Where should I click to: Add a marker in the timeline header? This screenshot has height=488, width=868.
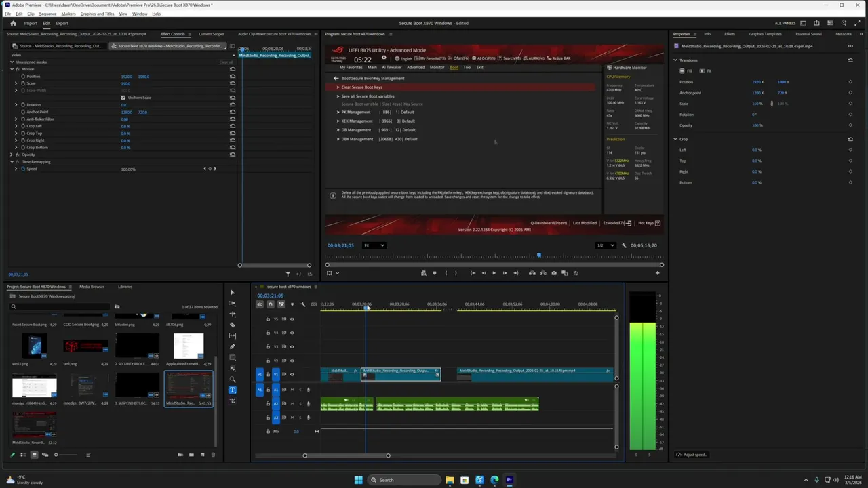pos(292,304)
